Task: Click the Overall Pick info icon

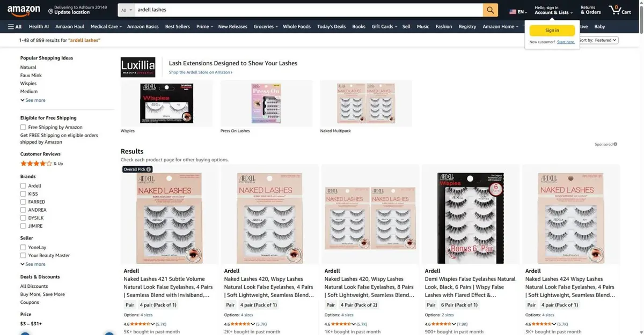Action: (x=149, y=169)
